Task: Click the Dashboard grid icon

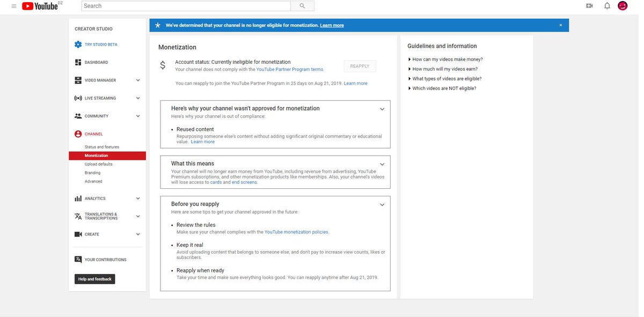Action: [78, 62]
